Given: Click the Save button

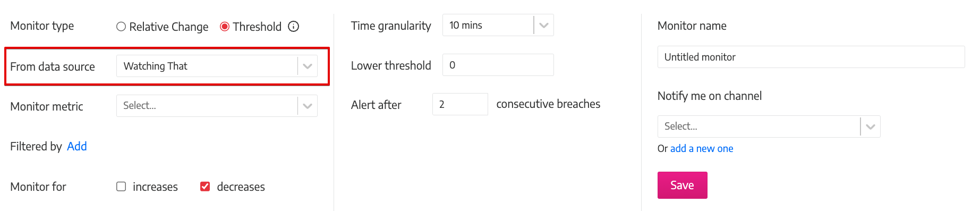Looking at the screenshot, I should [683, 185].
